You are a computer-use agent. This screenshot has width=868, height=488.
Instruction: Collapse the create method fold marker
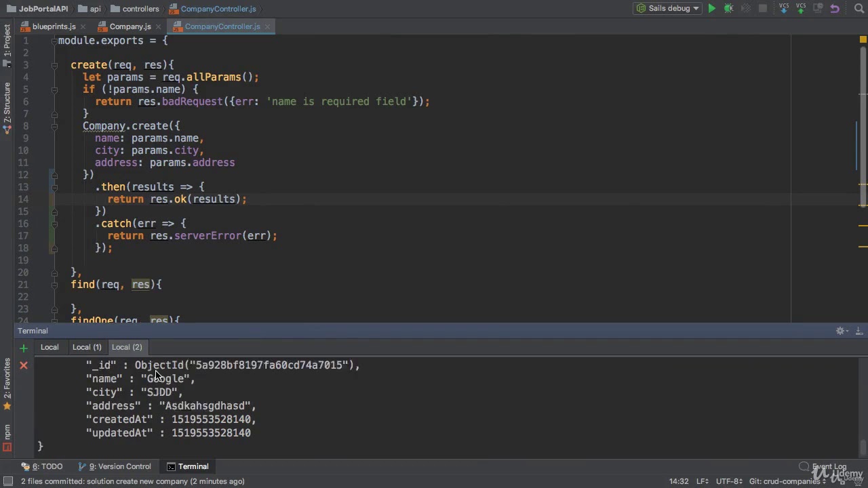click(54, 65)
